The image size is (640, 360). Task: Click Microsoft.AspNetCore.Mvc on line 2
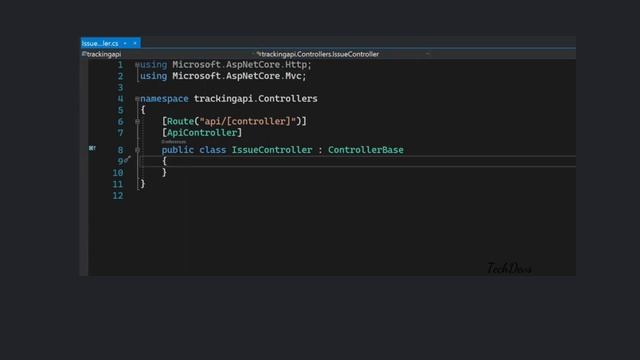[x=237, y=76]
